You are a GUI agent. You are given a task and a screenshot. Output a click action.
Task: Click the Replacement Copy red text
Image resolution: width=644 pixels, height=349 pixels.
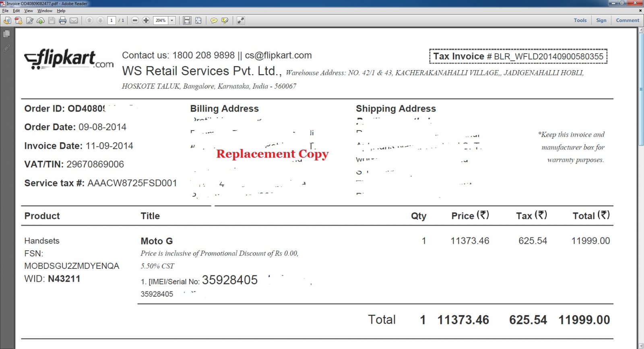(x=272, y=154)
